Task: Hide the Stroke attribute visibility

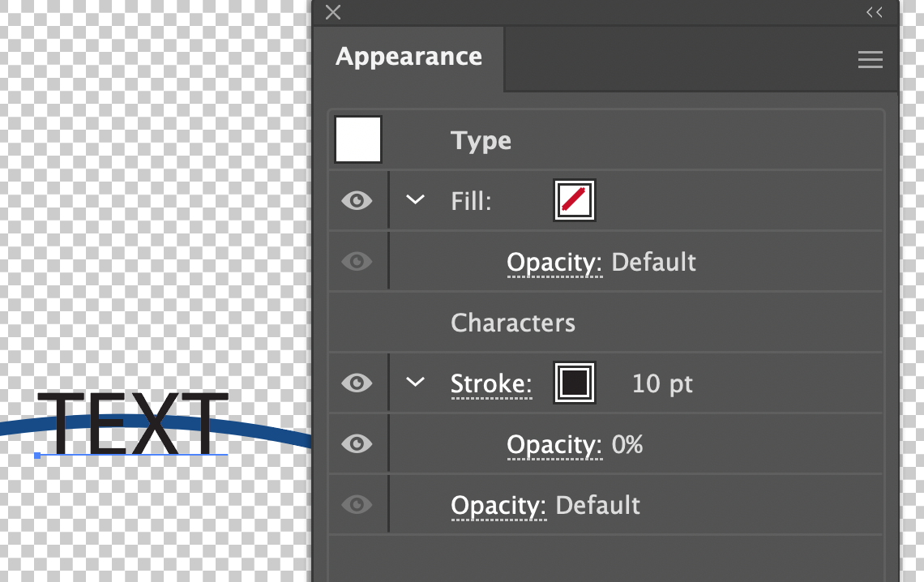Action: 357,383
